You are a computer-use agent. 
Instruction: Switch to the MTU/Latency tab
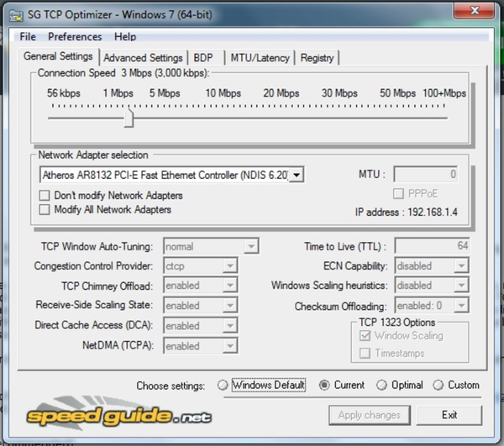tap(260, 58)
